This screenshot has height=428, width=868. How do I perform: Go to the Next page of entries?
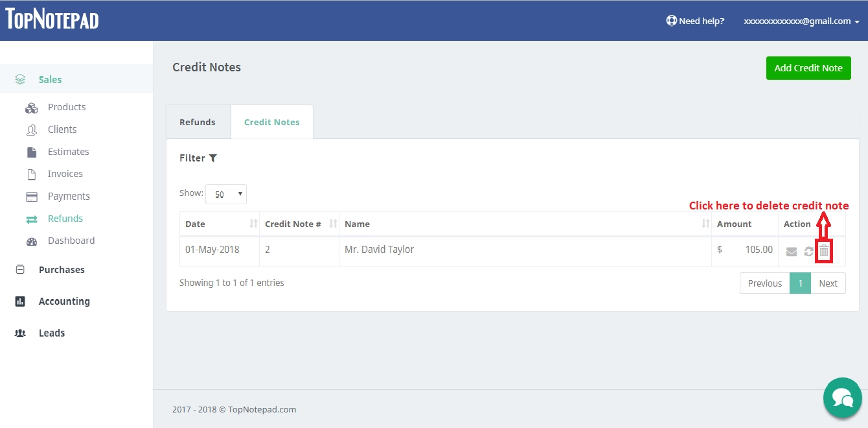pos(828,283)
